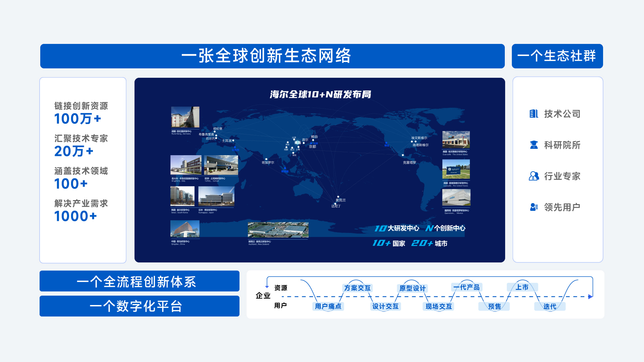
Task: Select the 一个生态社群 banner
Action: tap(557, 56)
